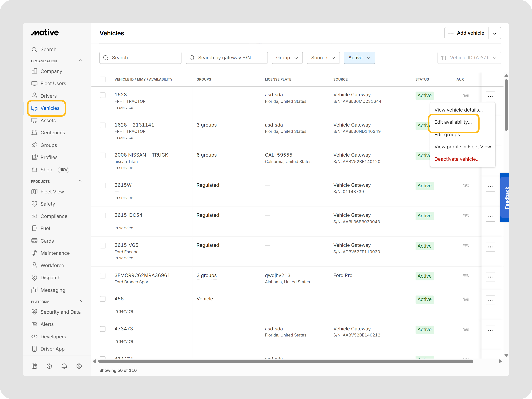Open the Dispatch sidebar item
This screenshot has height=399, width=532.
click(50, 278)
